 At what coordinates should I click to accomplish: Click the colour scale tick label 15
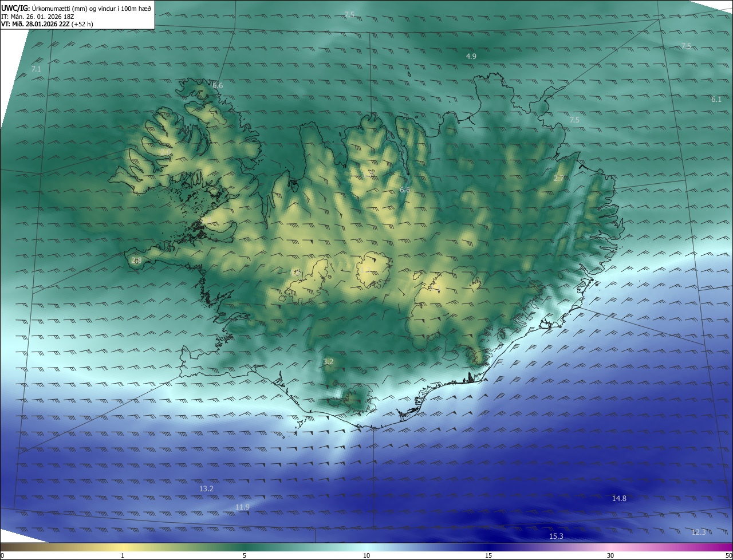point(488,555)
